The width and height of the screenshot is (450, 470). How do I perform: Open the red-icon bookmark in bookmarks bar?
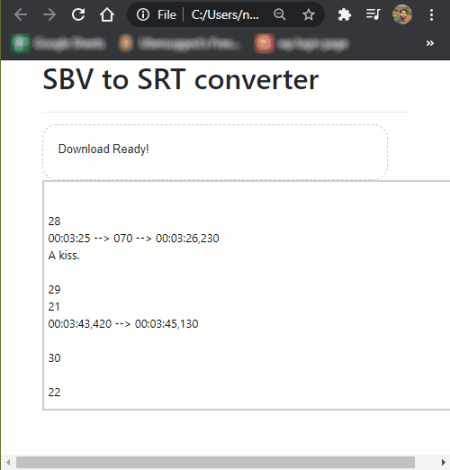302,43
